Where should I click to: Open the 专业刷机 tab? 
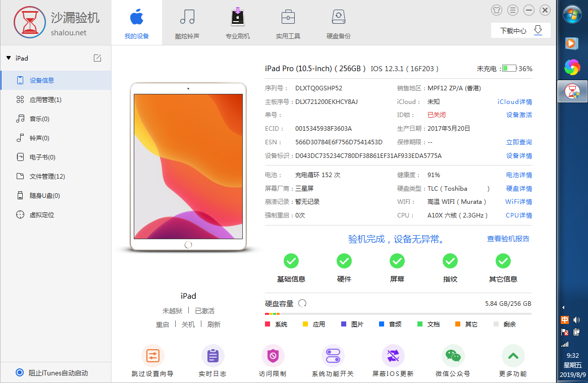point(237,23)
